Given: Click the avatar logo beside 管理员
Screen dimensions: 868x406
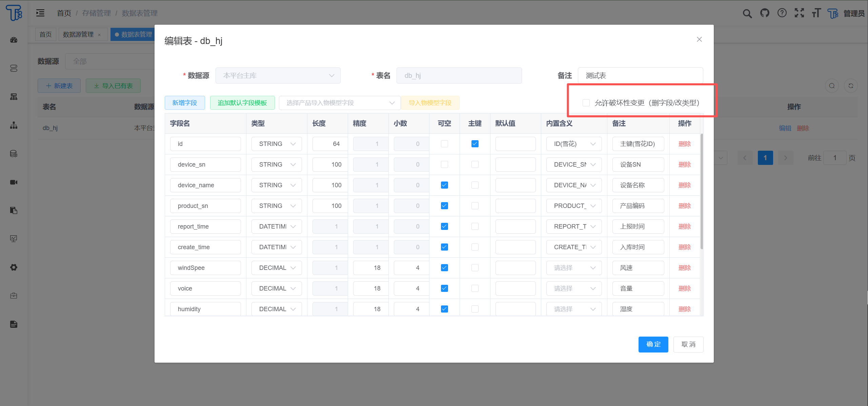Looking at the screenshot, I should point(833,13).
